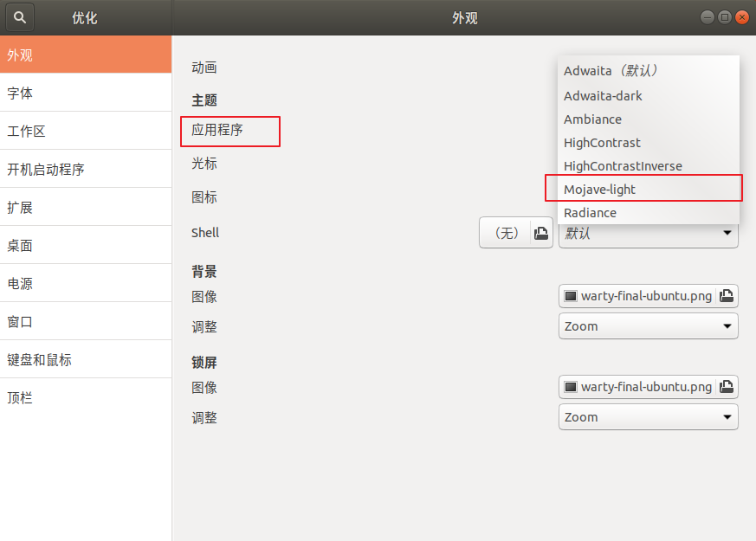756x541 pixels.
Task: Click the file icon in 背景 image chooser
Action: (x=727, y=296)
